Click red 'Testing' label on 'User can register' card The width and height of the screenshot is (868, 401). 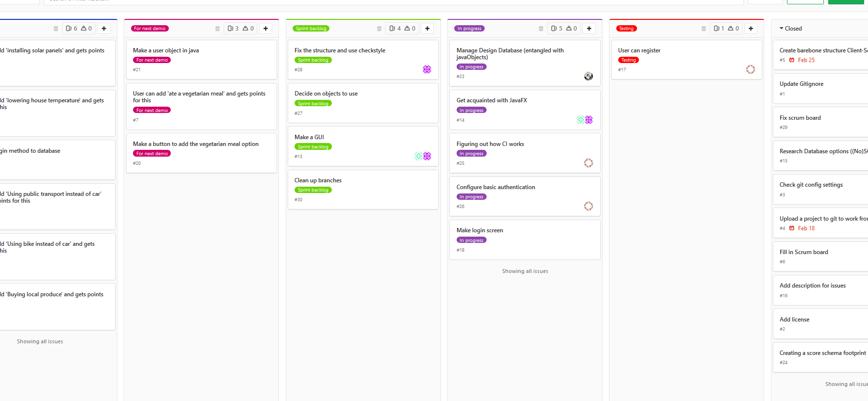point(628,60)
